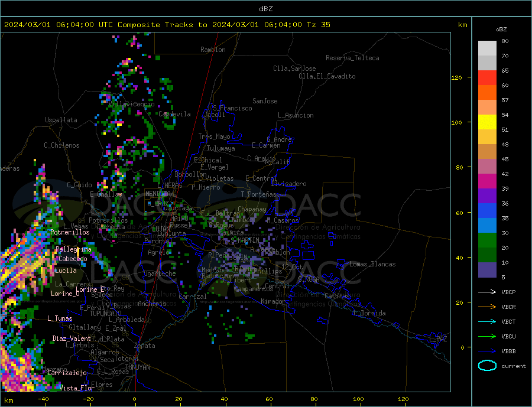Image resolution: width=532 pixels, height=407 pixels.
Task: Click the km label at the bottom left
Action: point(9,401)
